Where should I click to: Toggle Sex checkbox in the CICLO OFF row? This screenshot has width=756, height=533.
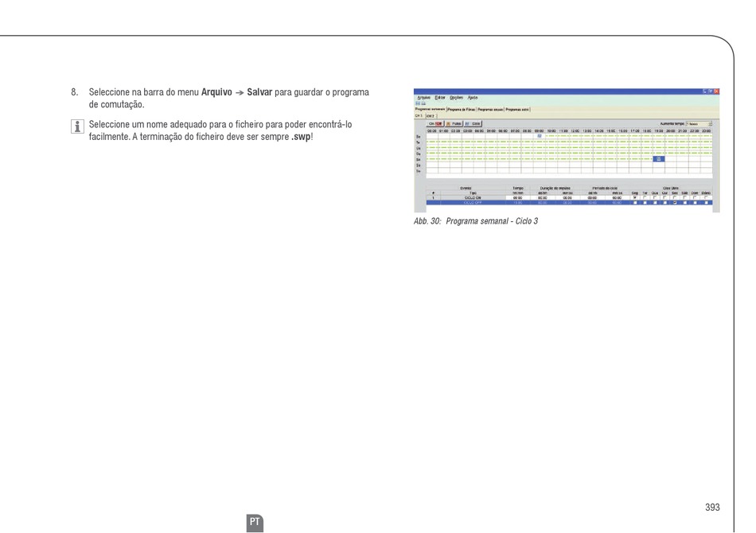coord(675,203)
